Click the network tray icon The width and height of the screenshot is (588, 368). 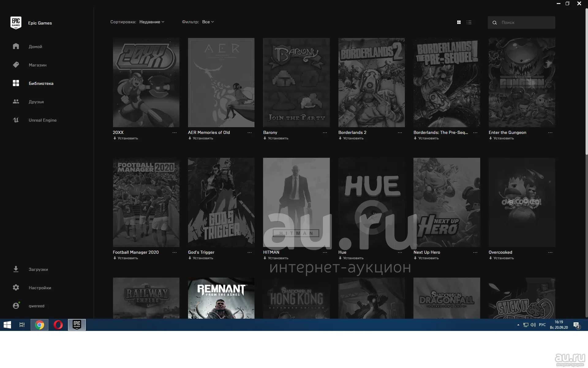[526, 325]
